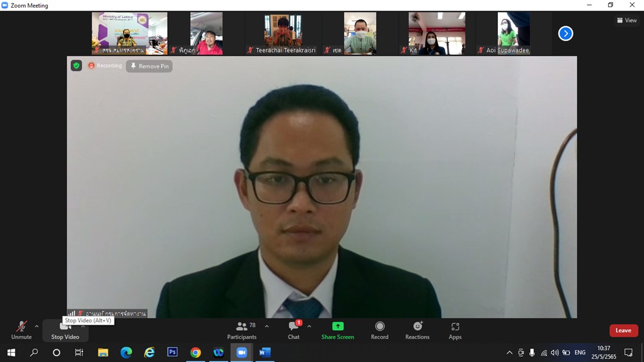The height and width of the screenshot is (362, 644).
Task: Open the Participants panel
Action: click(x=242, y=330)
